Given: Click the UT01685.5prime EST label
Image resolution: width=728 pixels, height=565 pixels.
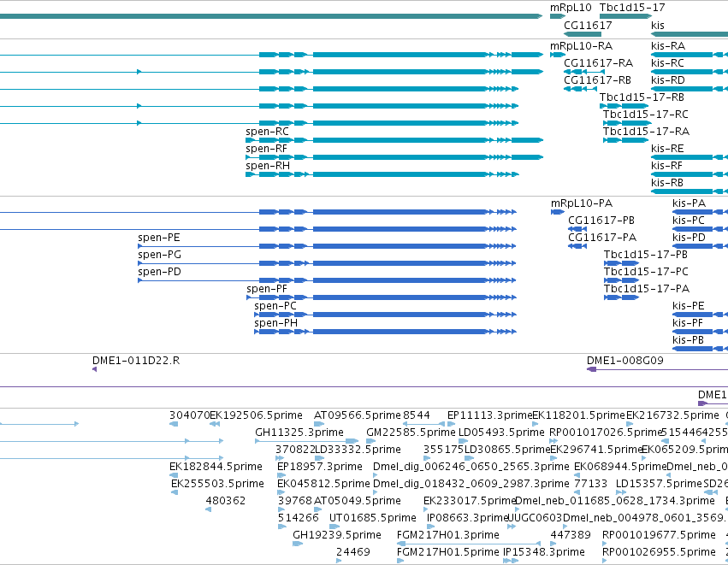Looking at the screenshot, I should [373, 518].
